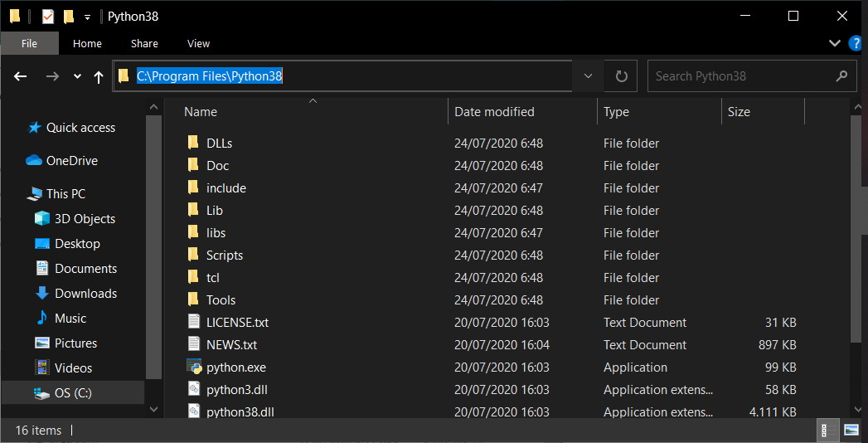Click the Properties icon in quick access toolbar
Screen dimensions: 868x443
[x=48, y=17]
